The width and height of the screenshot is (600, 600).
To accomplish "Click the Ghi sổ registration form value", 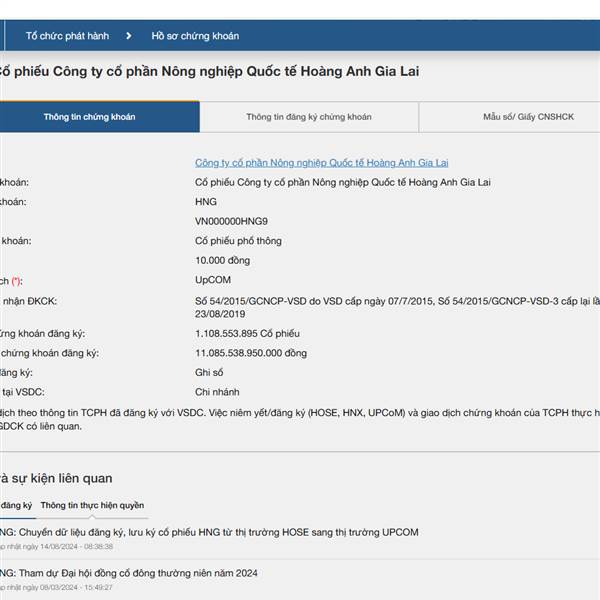I will coord(209,372).
